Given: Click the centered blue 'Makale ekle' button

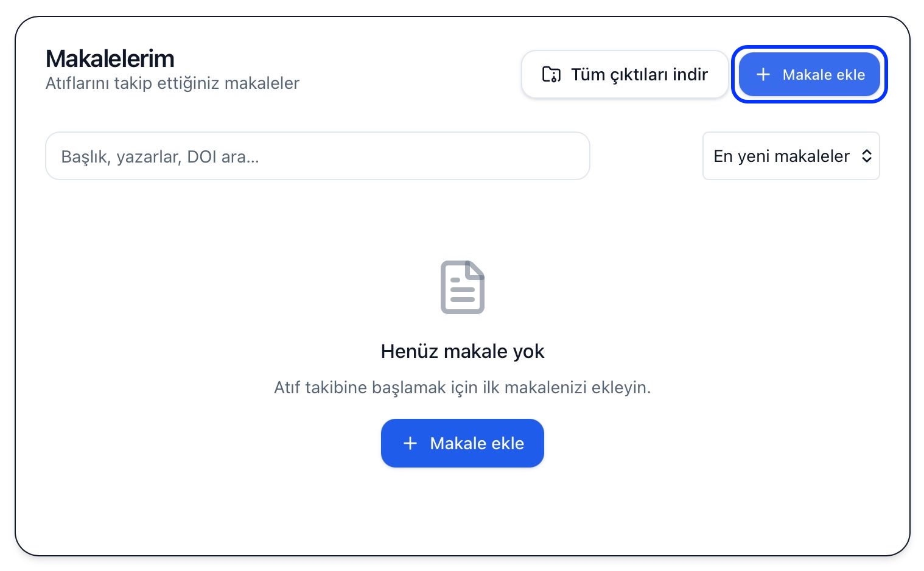Looking at the screenshot, I should click(462, 443).
